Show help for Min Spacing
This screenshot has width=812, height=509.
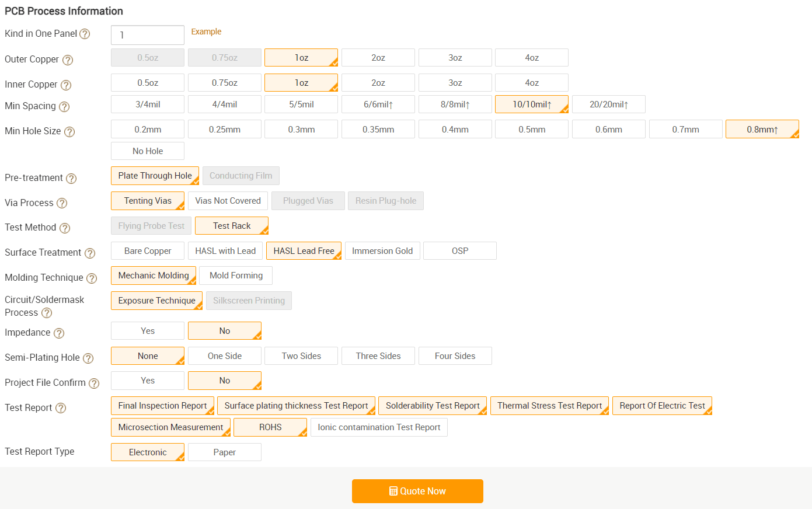pos(64,107)
